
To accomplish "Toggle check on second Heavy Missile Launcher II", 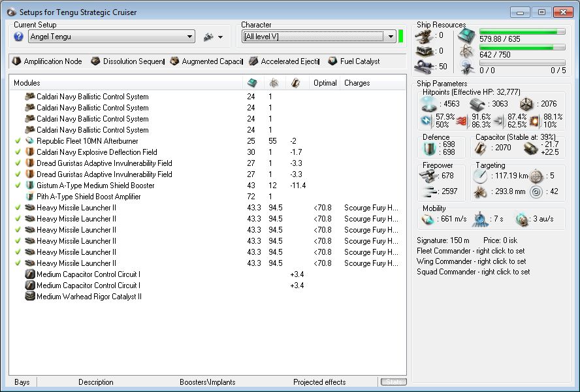I will (18, 219).
